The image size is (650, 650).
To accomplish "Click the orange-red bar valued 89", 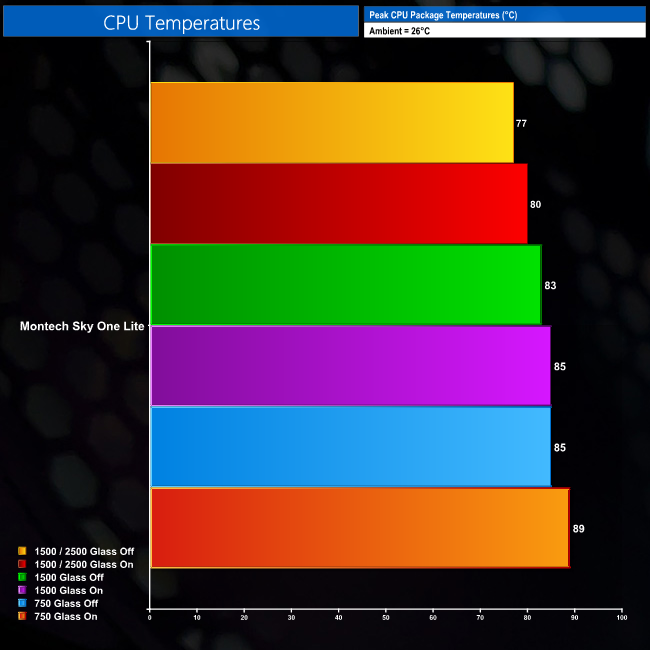I will coord(360,528).
